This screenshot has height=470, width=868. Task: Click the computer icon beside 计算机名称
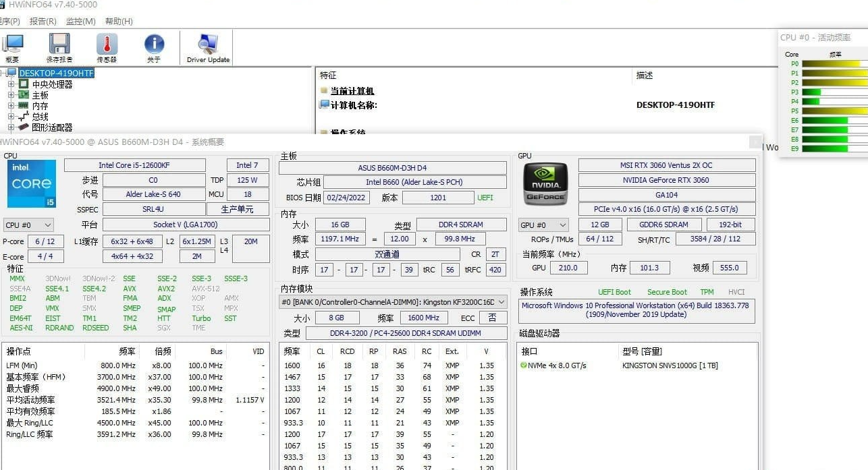coord(325,105)
